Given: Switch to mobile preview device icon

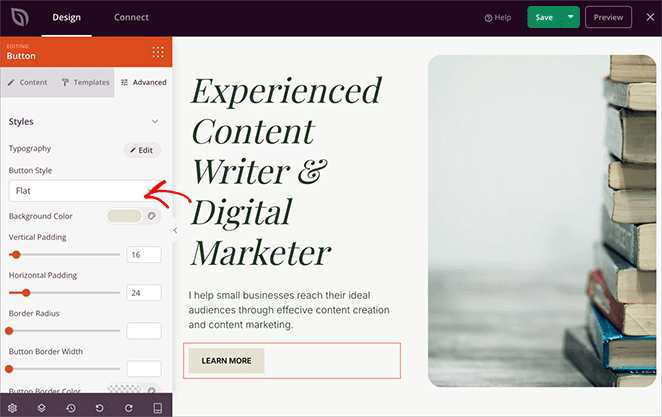Looking at the screenshot, I should click(x=157, y=408).
